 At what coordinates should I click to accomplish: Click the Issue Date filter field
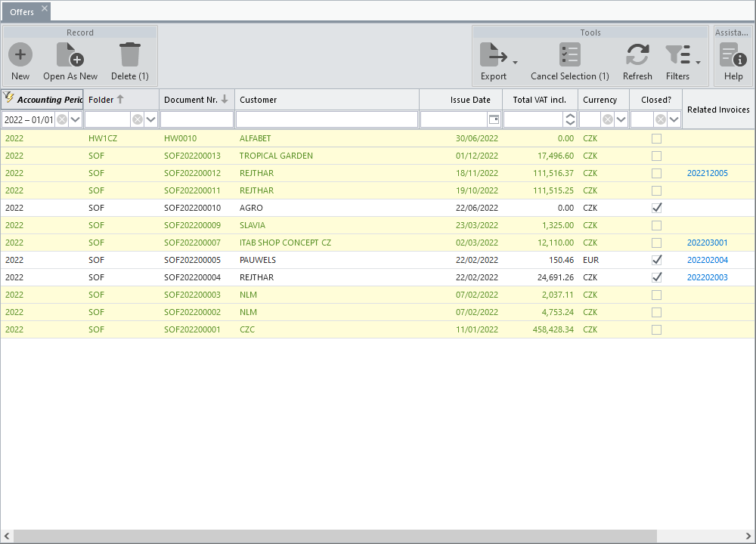[x=454, y=119]
